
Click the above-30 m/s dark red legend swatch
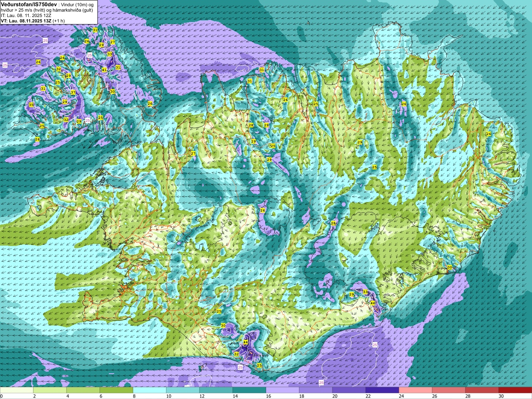515,390
